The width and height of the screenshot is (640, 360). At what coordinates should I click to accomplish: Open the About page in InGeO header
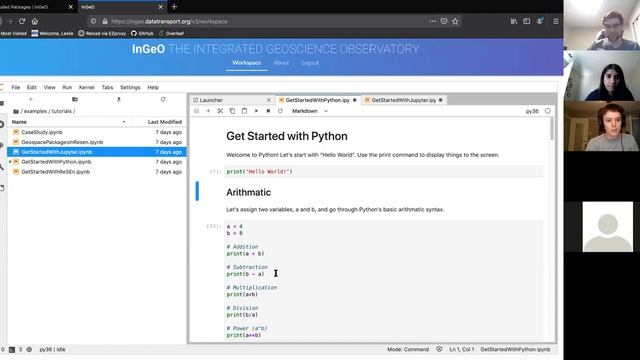click(x=281, y=63)
